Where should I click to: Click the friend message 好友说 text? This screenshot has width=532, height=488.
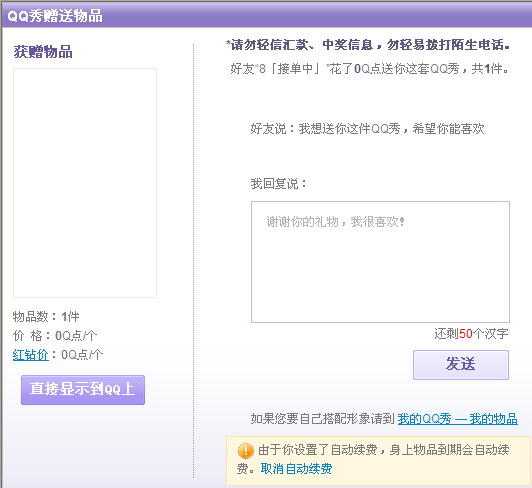pos(367,129)
